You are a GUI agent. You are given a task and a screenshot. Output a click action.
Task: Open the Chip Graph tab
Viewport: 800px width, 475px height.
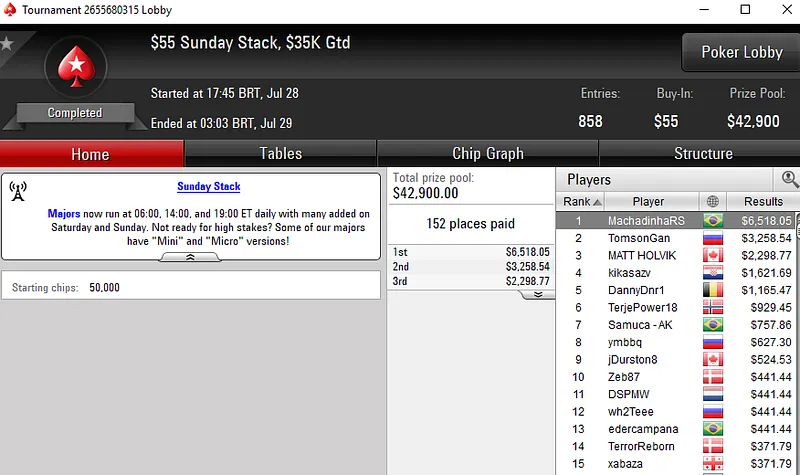488,154
